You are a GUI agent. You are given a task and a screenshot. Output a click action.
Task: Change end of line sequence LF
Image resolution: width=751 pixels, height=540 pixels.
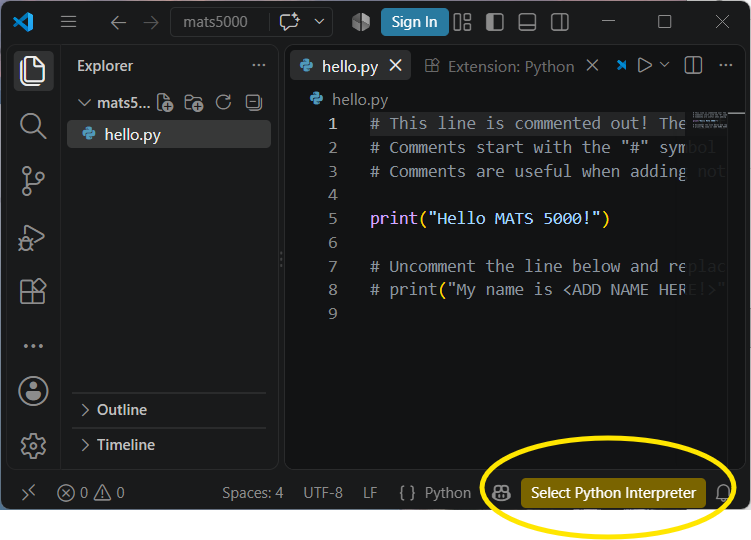tap(370, 493)
